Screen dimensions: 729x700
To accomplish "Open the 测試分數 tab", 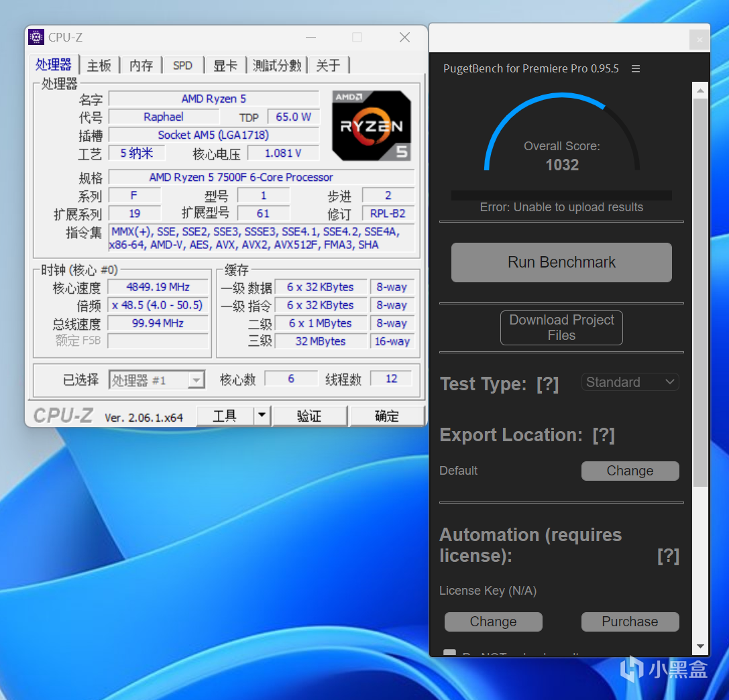I will coord(276,66).
